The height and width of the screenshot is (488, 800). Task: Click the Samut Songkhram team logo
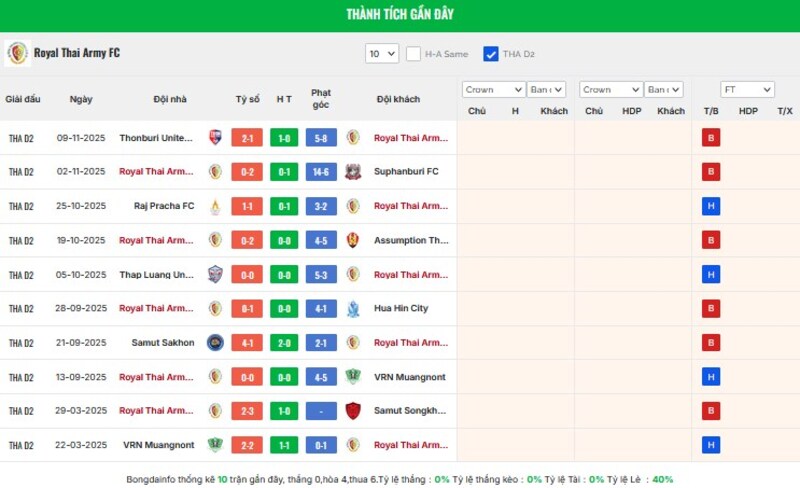click(x=353, y=410)
